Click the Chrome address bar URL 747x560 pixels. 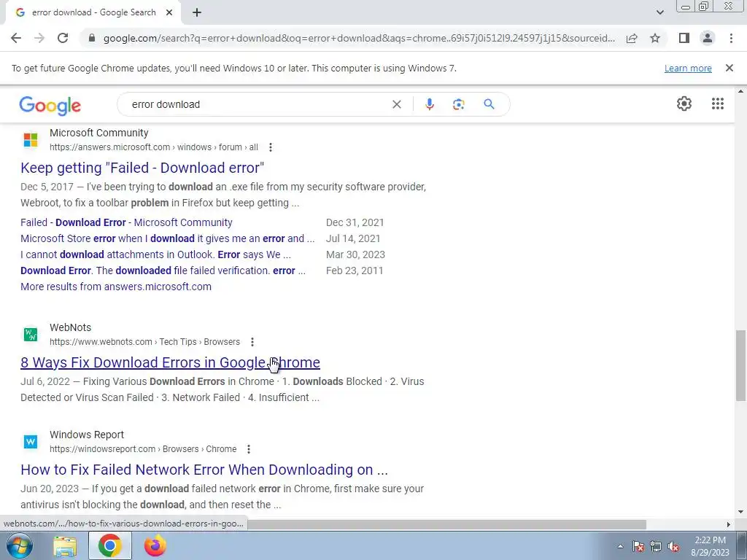point(359,38)
